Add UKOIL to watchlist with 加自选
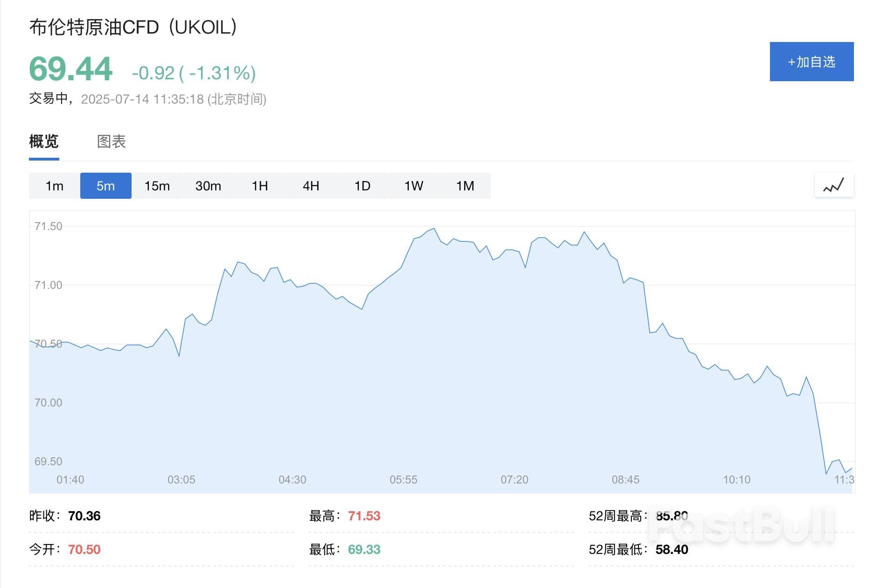Image resolution: width=881 pixels, height=588 pixels. 811,62
